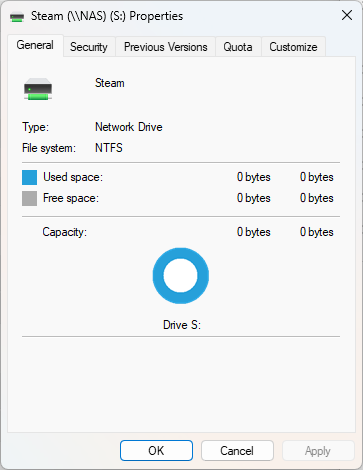
Task: Go to the Customize tab
Action: [x=293, y=47]
